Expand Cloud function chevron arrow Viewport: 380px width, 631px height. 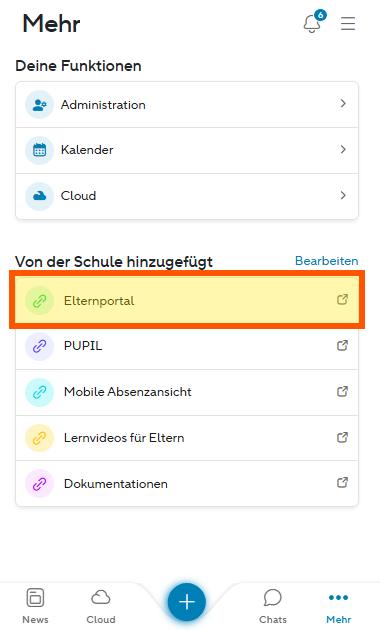click(343, 196)
